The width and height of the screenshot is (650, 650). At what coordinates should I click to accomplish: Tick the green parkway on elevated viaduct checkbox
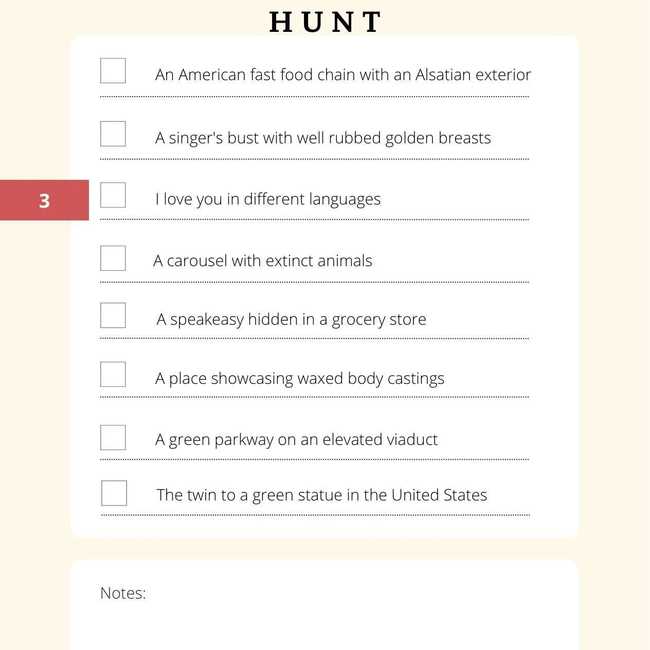[113, 437]
